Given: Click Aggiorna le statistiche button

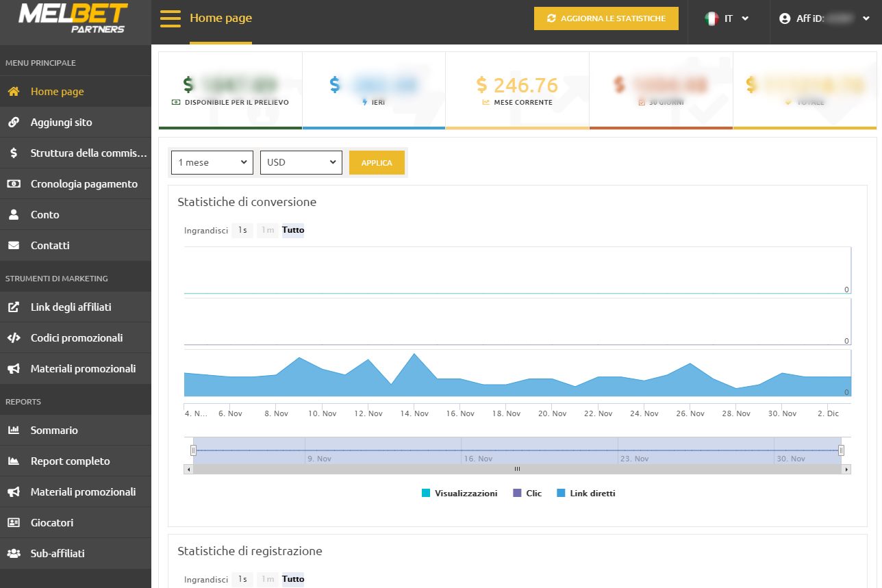Looking at the screenshot, I should (x=606, y=18).
